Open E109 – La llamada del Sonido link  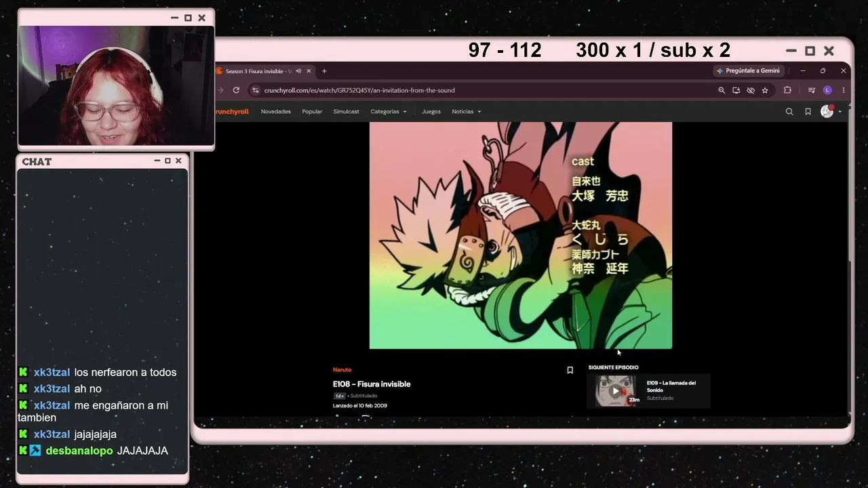(x=671, y=386)
